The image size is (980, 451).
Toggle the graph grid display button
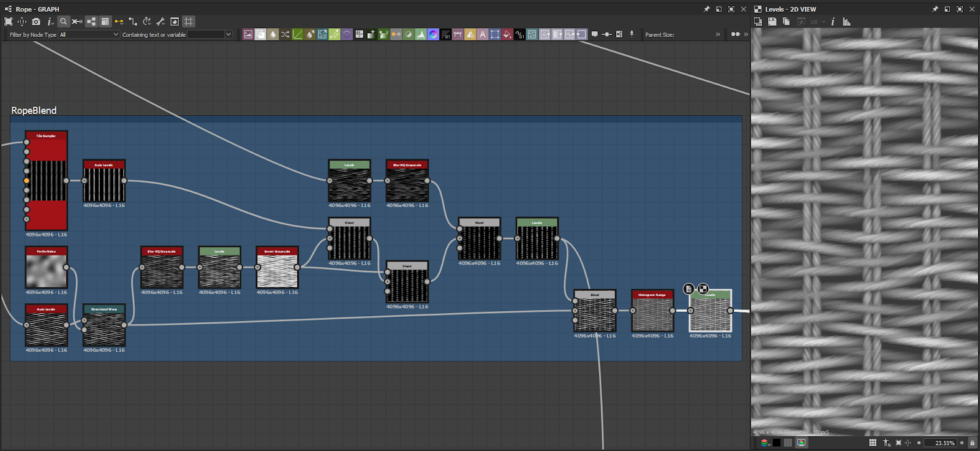click(x=189, y=21)
